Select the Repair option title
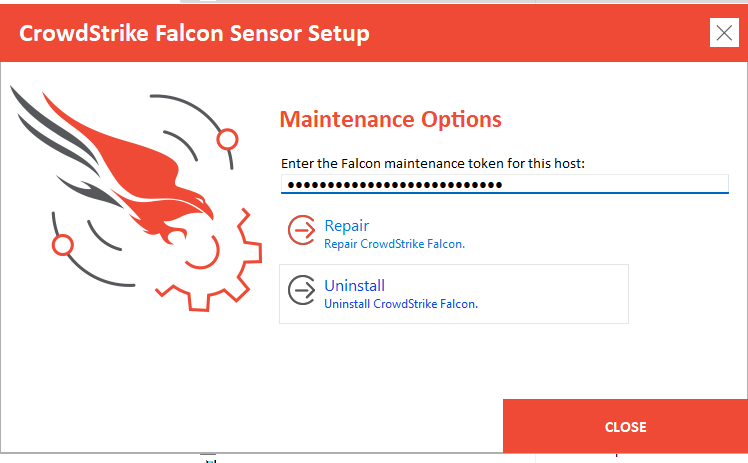This screenshot has width=748, height=463. 347,226
